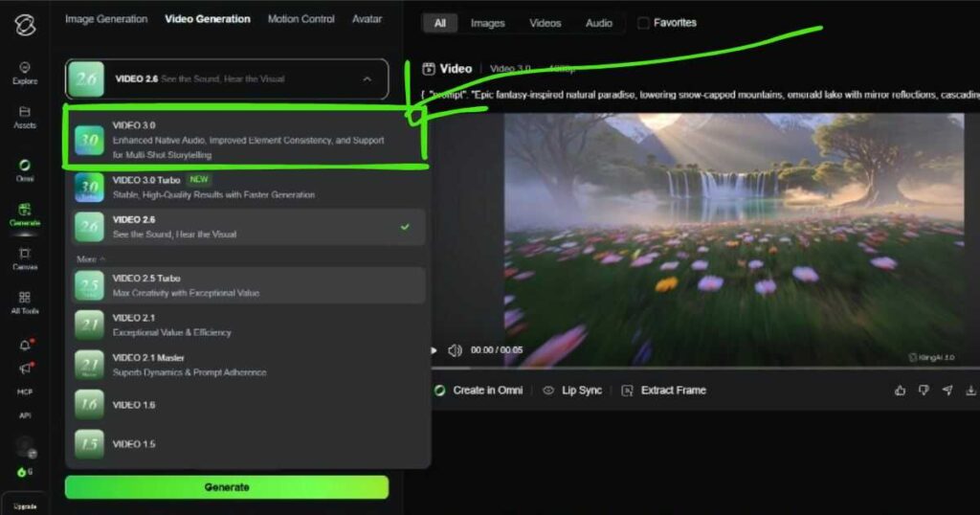Choose the VIDEO 2.1 model option
The width and height of the screenshot is (980, 515).
click(x=247, y=325)
